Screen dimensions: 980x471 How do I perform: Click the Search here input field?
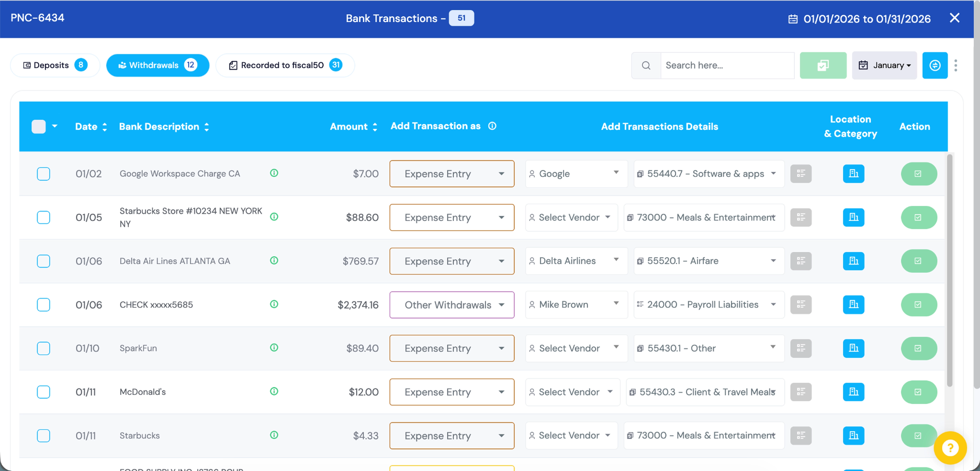(x=727, y=65)
